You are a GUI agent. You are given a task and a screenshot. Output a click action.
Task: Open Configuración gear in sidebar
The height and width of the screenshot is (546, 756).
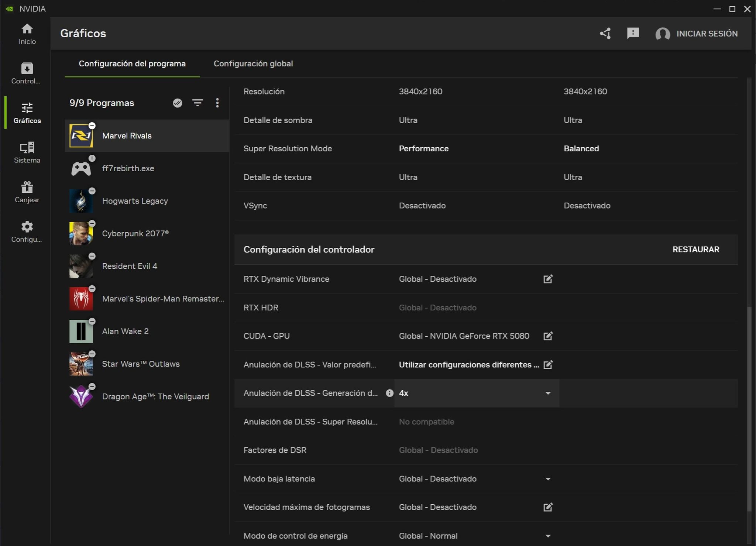27,231
